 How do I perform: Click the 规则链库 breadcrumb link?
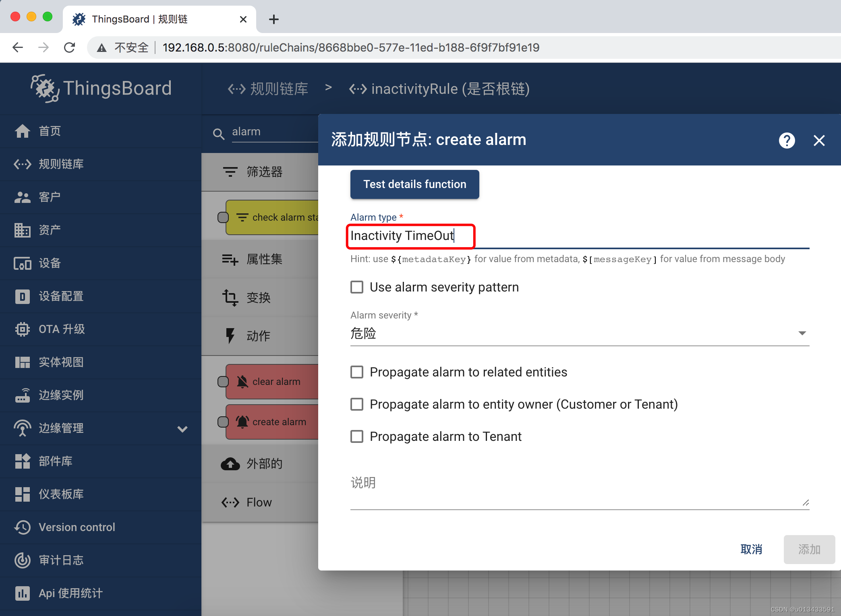[x=268, y=89]
